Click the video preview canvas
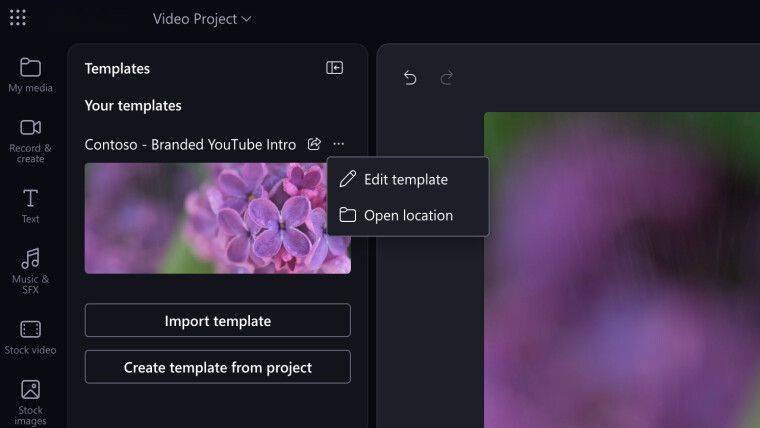This screenshot has height=428, width=760. (622, 270)
